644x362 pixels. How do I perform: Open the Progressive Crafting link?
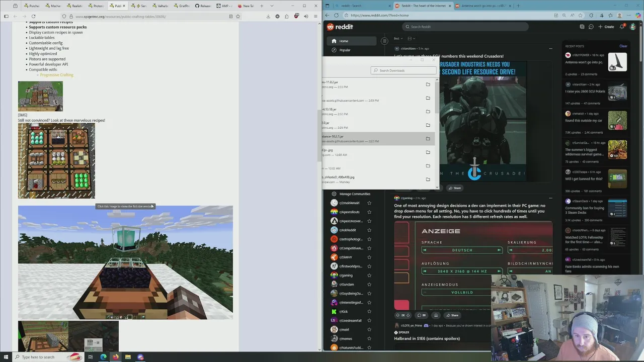click(x=56, y=75)
